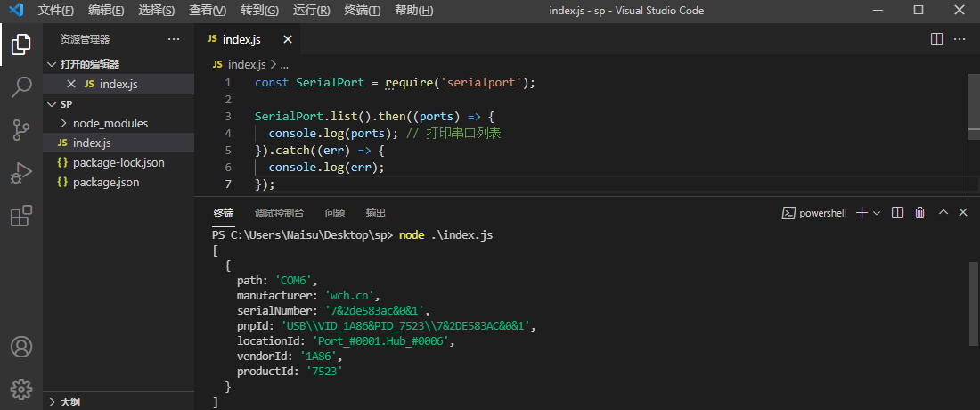Open the File menu
Viewport: 980px width, 410px height.
pyautogui.click(x=55, y=11)
